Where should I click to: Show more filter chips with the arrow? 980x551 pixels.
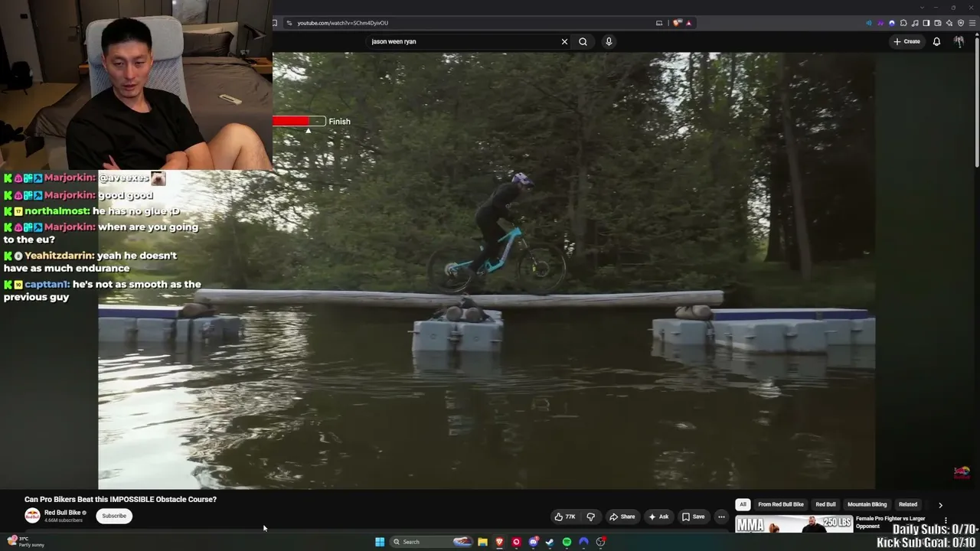[x=940, y=505]
